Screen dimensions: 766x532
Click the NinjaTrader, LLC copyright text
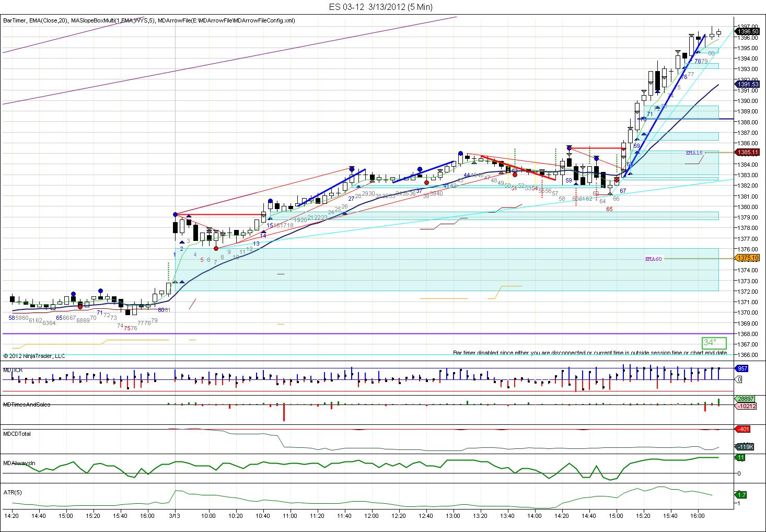click(34, 356)
